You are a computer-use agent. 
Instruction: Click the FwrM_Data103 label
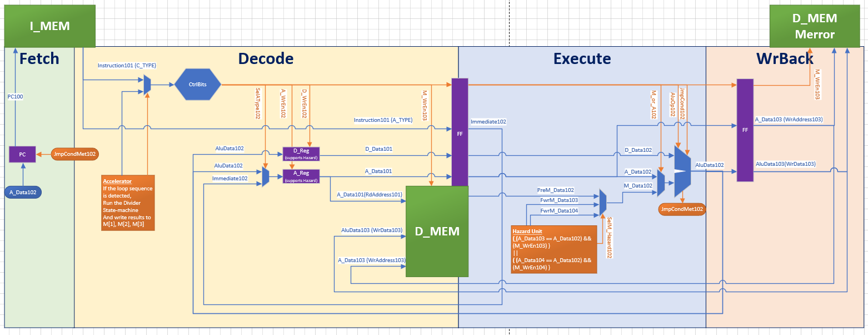point(559,200)
